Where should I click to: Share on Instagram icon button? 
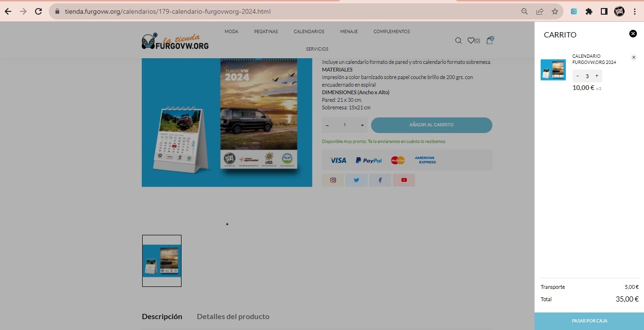tap(333, 180)
